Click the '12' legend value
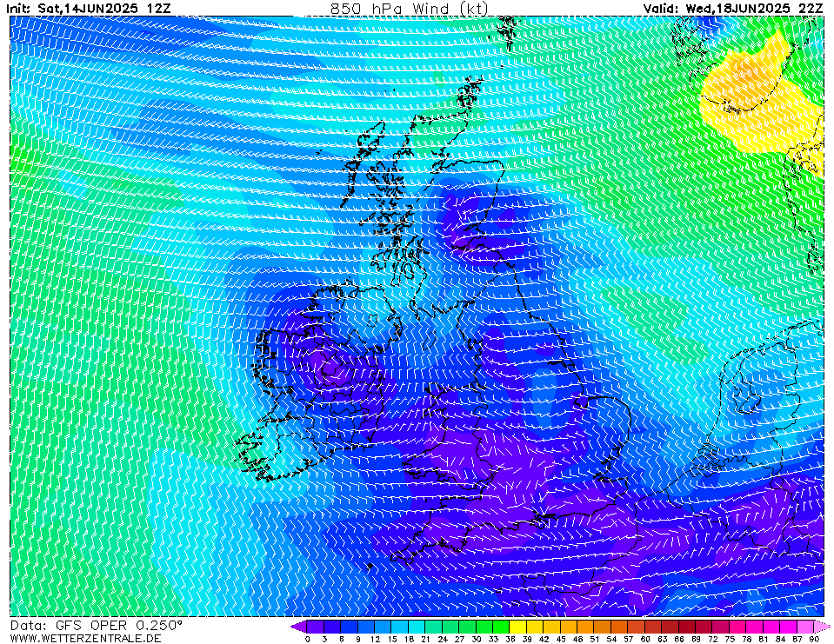Screen dimensions: 834x644 375,639
